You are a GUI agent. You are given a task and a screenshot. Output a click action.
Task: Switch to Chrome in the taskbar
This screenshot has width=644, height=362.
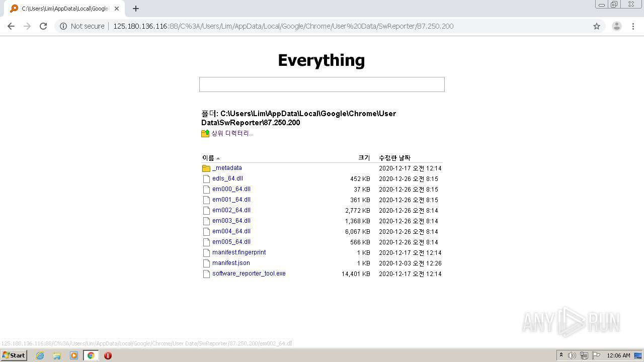tap(91, 355)
